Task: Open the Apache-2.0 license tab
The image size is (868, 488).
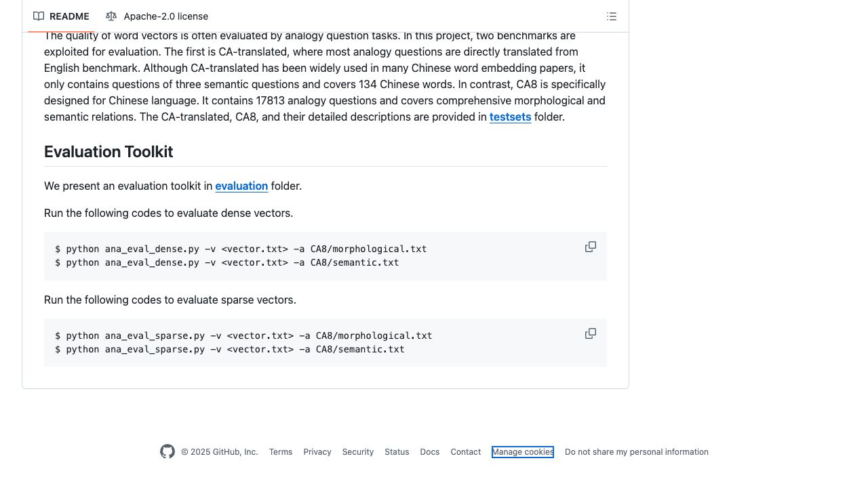Action: [157, 16]
